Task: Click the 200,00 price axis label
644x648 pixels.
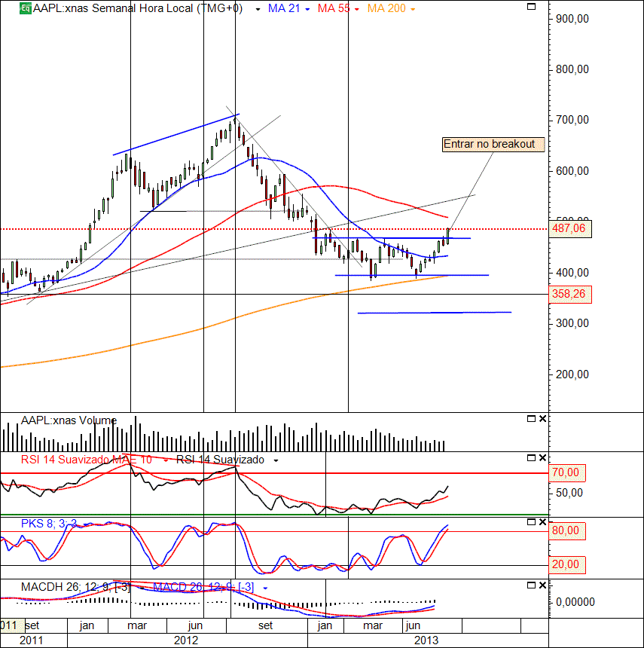Action: (x=572, y=374)
